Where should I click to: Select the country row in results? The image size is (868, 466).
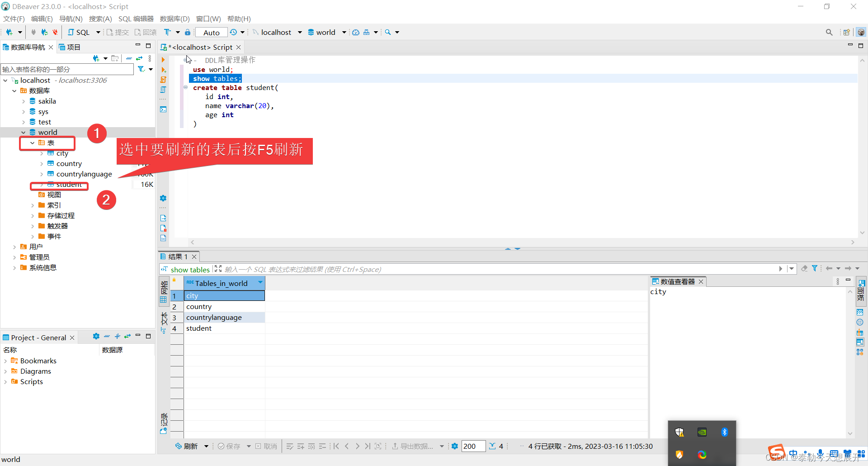point(224,306)
